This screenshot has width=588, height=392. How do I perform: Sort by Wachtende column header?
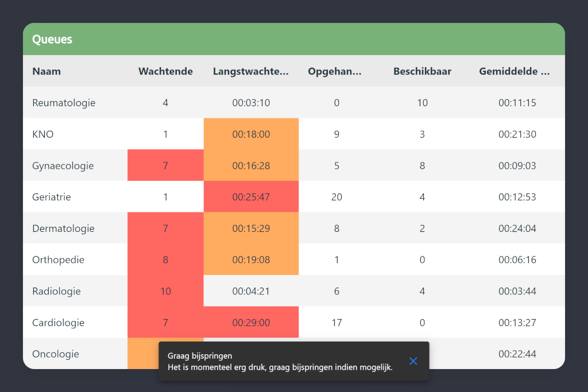tap(165, 71)
